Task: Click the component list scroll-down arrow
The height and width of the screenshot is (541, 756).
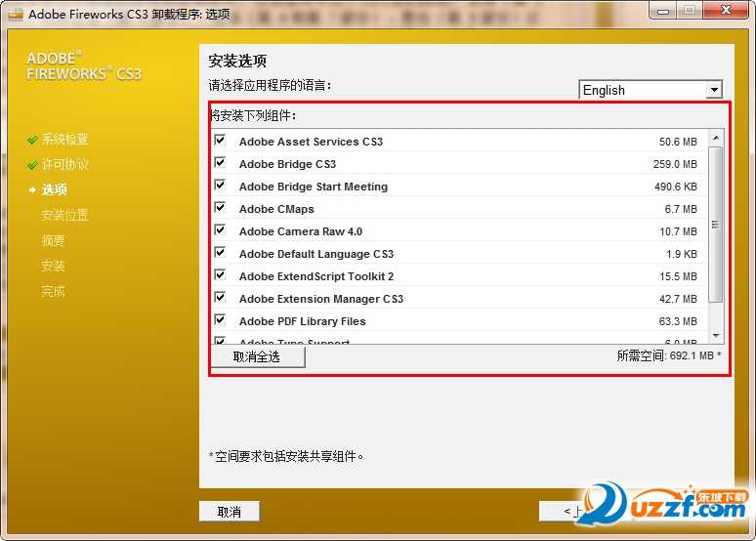Action: (716, 336)
